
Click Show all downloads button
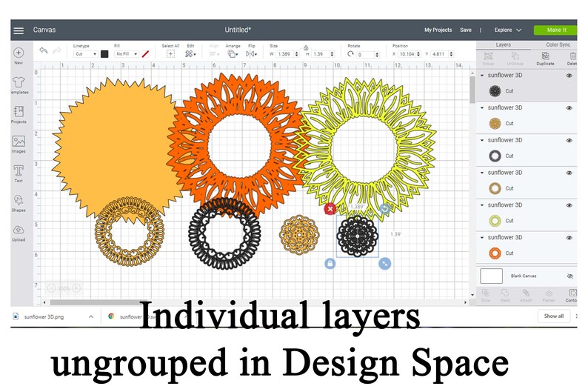[x=554, y=316]
